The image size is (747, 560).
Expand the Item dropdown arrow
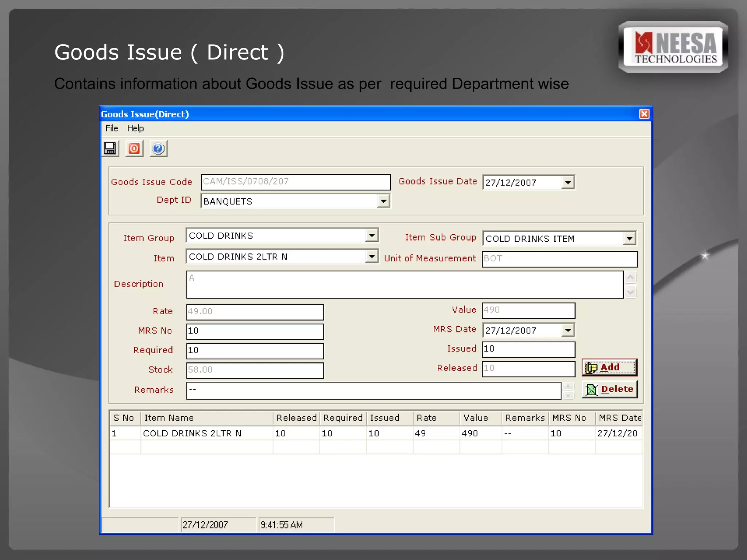[x=371, y=256]
